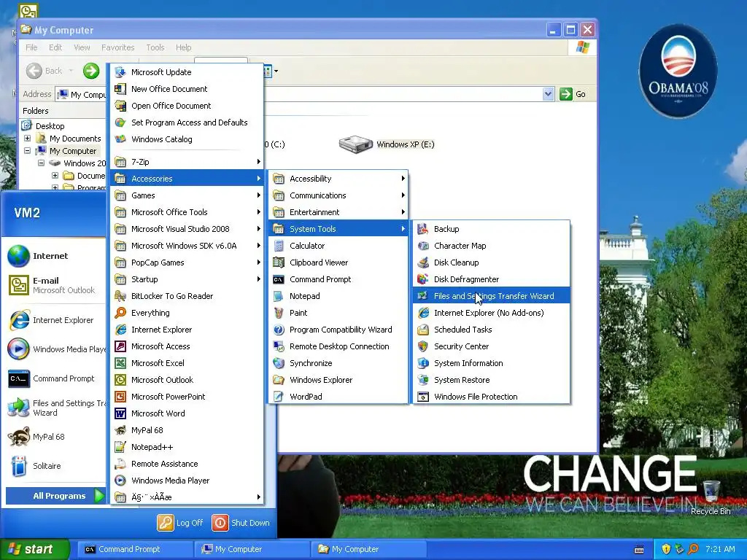Open Windows File Protection
This screenshot has height=560, width=747.
point(491,397)
